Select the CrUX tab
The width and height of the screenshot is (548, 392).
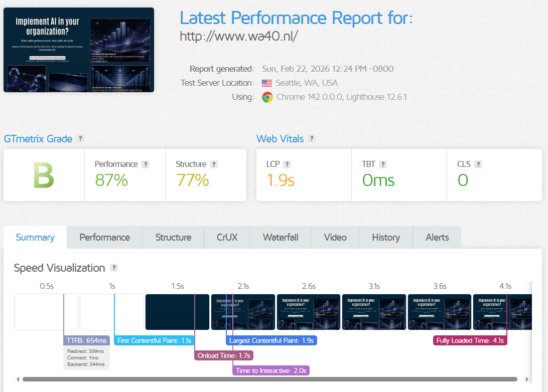(227, 238)
